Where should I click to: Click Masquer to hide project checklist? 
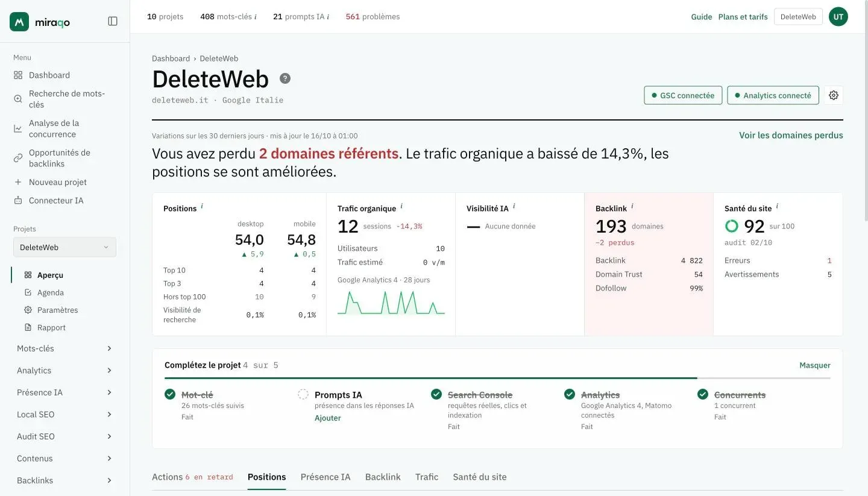pos(815,365)
